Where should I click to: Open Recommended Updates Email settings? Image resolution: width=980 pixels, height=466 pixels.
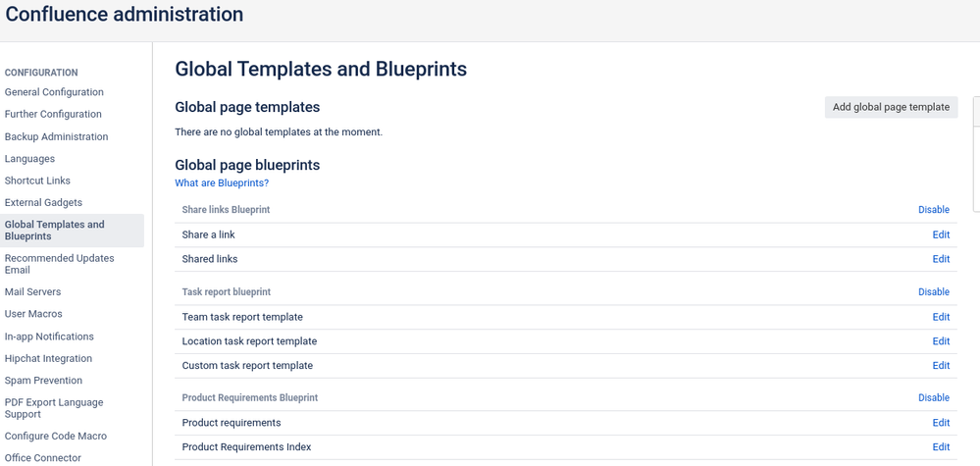[60, 264]
